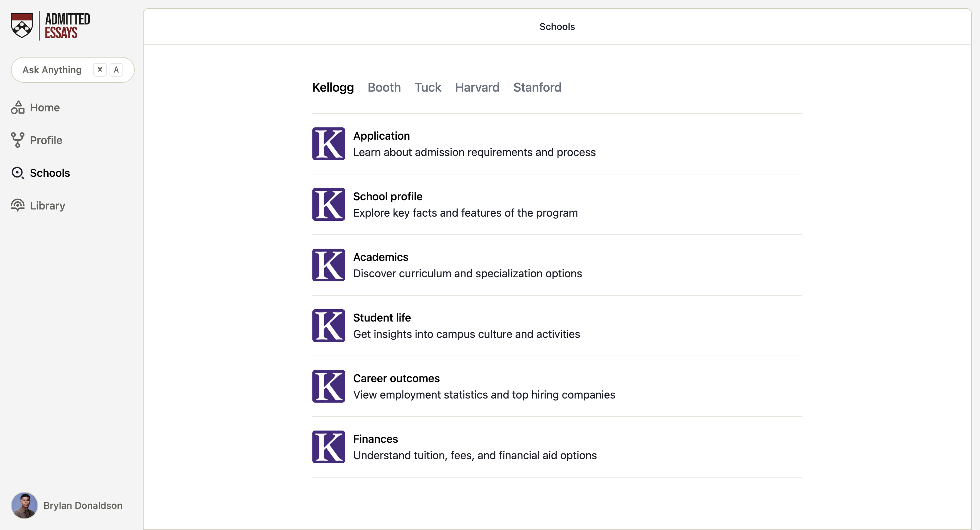The image size is (980, 530).
Task: Click the Kellogg Career Outcomes icon
Action: (x=329, y=386)
